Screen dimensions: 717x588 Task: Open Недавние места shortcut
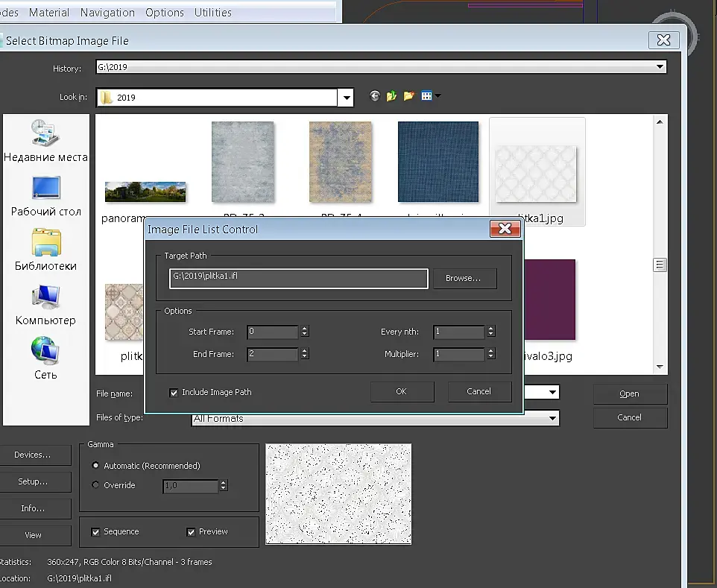pyautogui.click(x=45, y=141)
